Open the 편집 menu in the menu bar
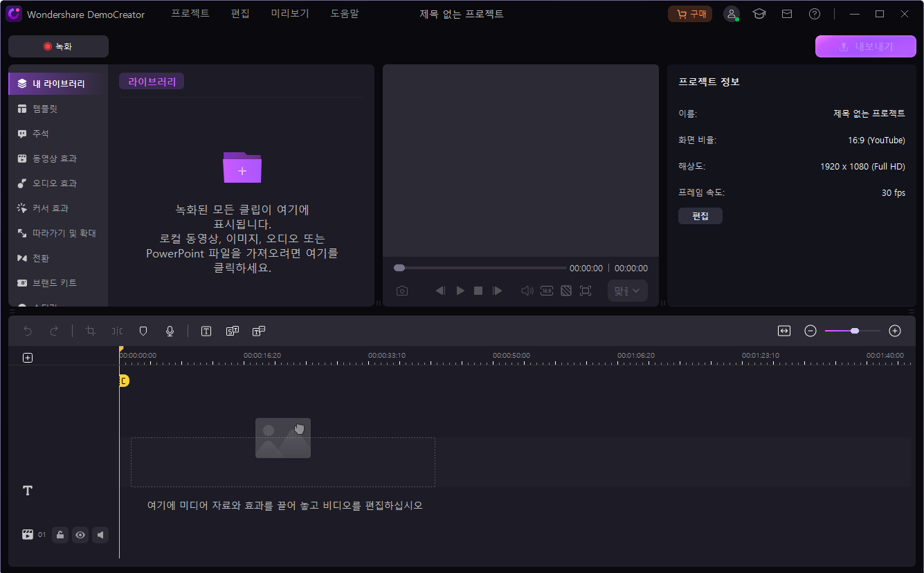Screen dimensions: 924x573 [x=240, y=14]
